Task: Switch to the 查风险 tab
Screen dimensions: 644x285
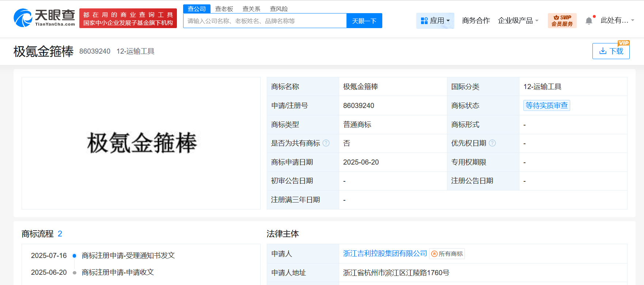Action: (279, 9)
